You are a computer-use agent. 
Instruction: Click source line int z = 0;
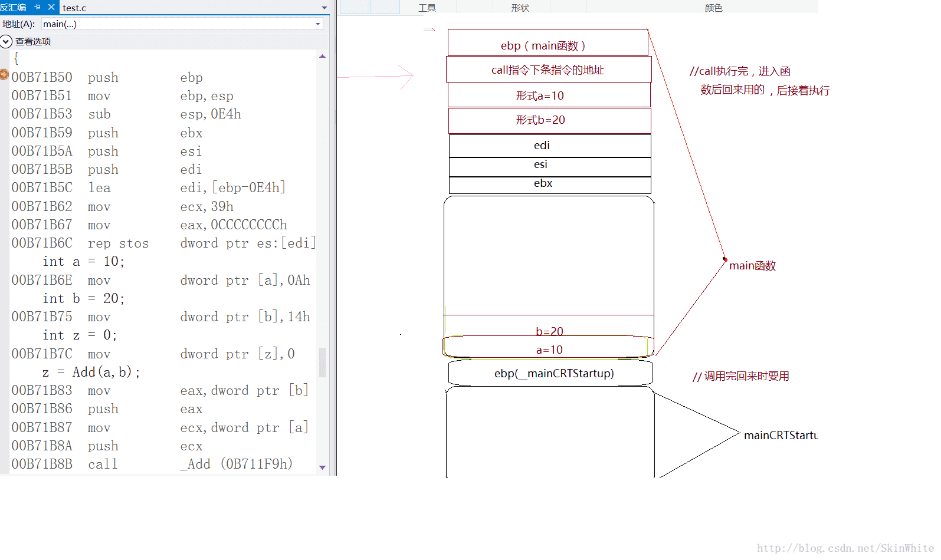click(x=80, y=335)
